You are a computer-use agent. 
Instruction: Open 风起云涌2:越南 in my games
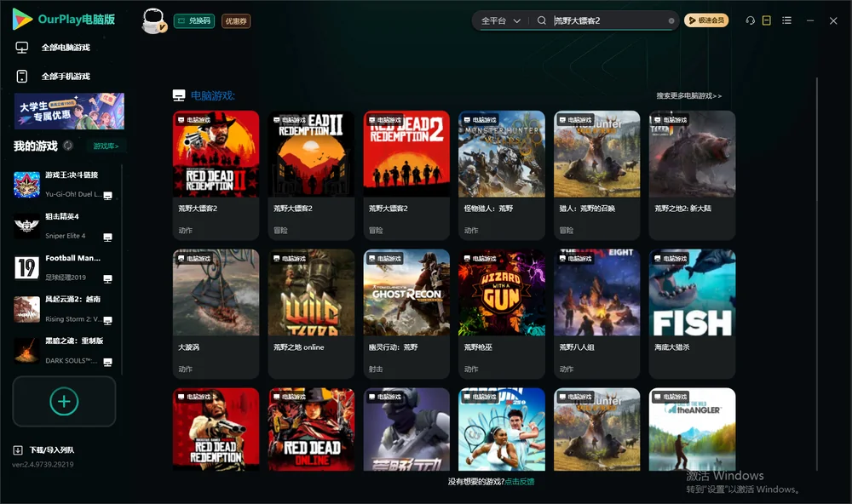[62, 309]
